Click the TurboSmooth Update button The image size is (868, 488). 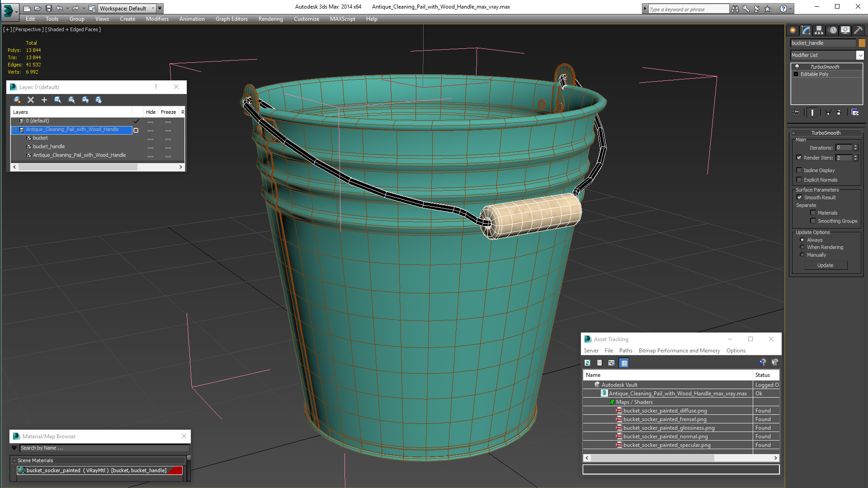click(x=826, y=265)
